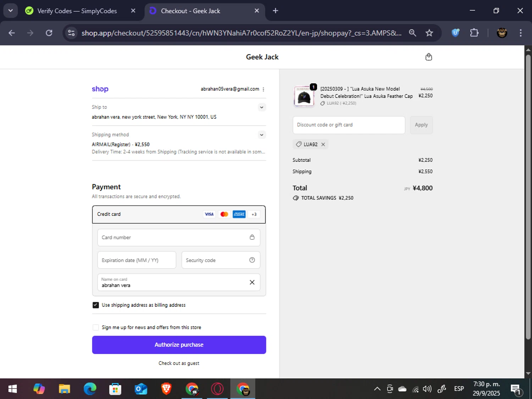Open the volume control in system tray
Image resolution: width=532 pixels, height=399 pixels.
[x=427, y=389]
